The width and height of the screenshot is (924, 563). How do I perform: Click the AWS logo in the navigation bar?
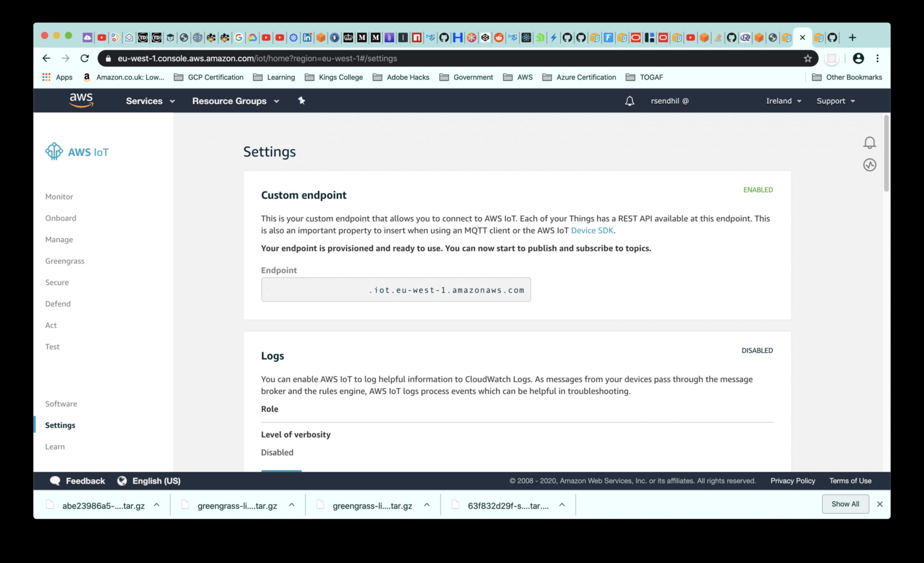tap(81, 100)
